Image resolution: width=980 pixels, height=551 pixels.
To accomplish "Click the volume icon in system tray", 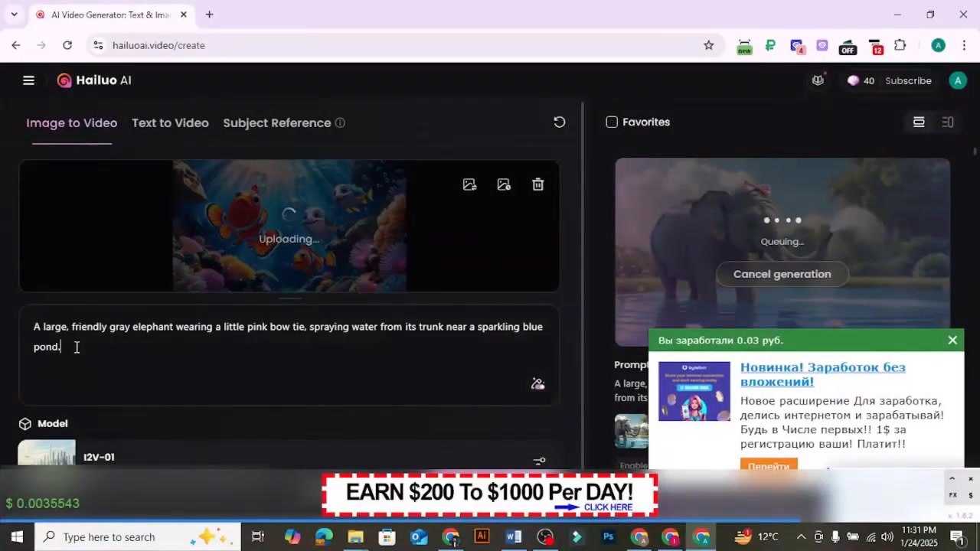I will tap(887, 536).
